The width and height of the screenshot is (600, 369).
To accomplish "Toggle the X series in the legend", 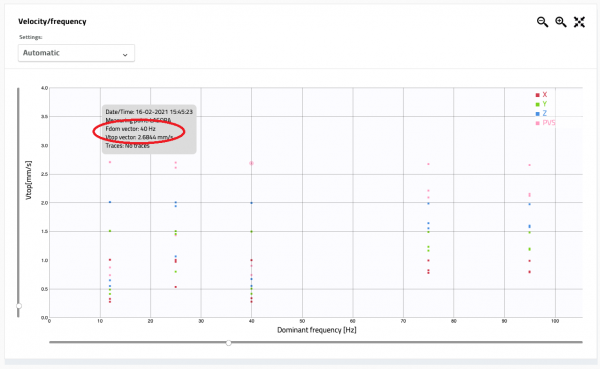I will (541, 95).
